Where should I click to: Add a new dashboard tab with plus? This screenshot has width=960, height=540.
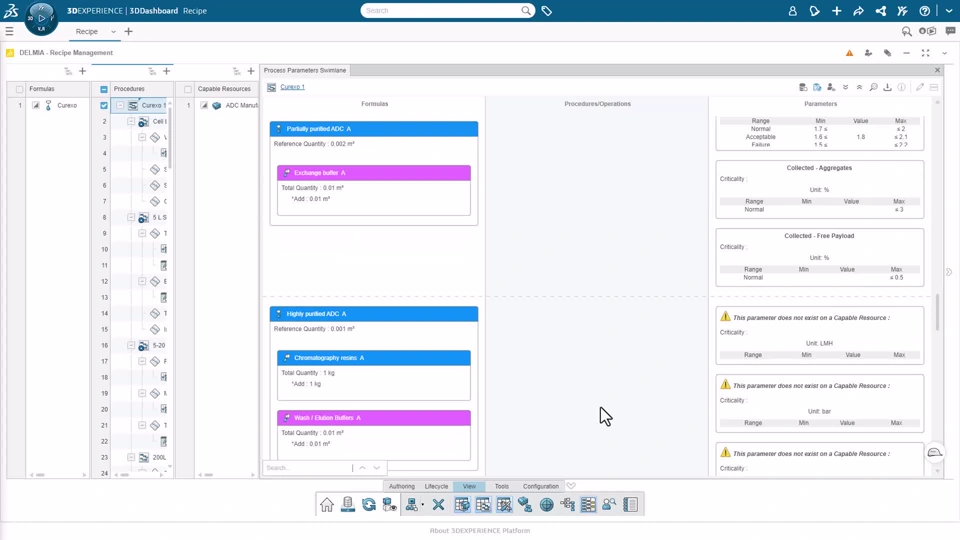(x=129, y=31)
